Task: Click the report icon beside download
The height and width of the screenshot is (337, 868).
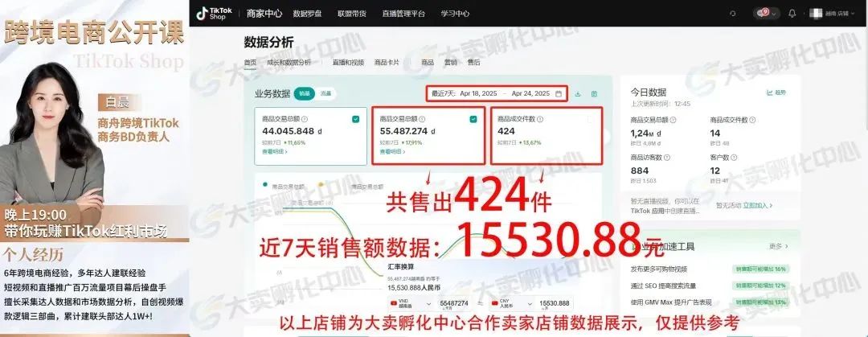Action: 594,93
